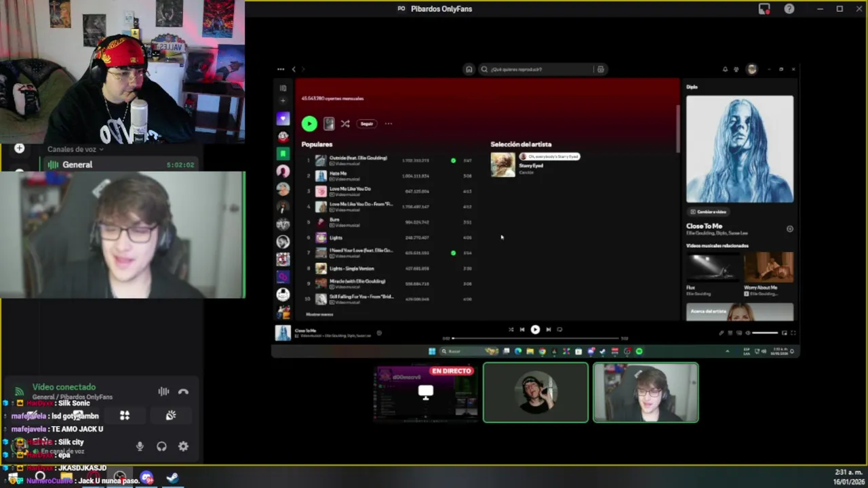
Task: Toggle shuffle in the bottom player bar
Action: [511, 329]
